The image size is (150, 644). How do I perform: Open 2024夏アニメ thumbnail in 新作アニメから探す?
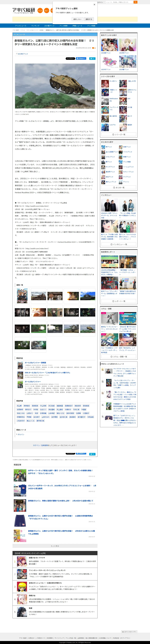tap(110, 45)
